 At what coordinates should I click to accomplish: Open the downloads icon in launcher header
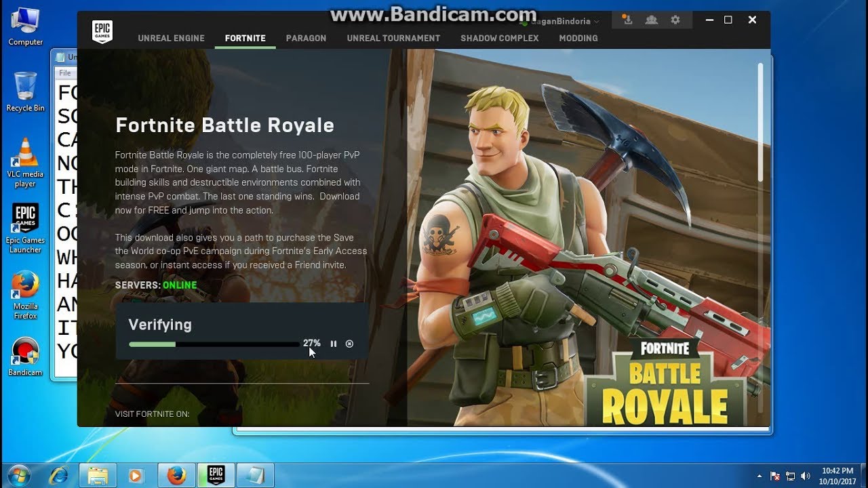point(628,20)
